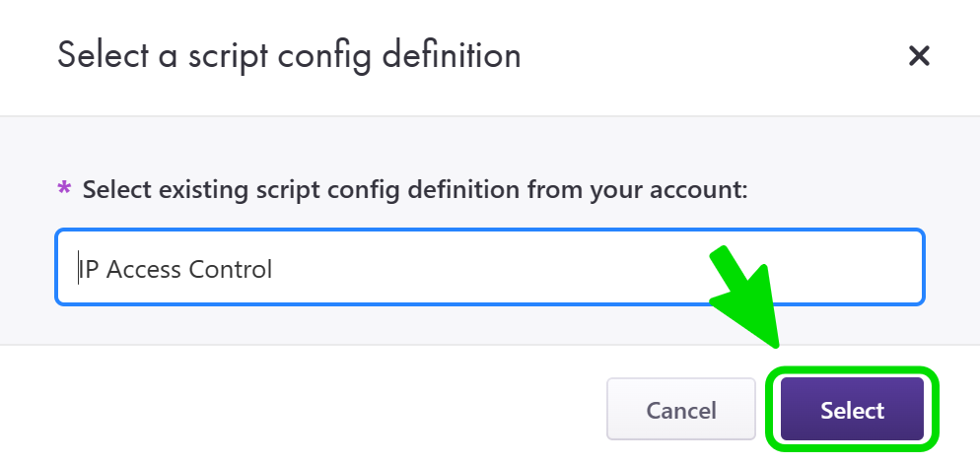
Task: Click the dialog title 'Select a script config definition'
Action: coord(289,55)
